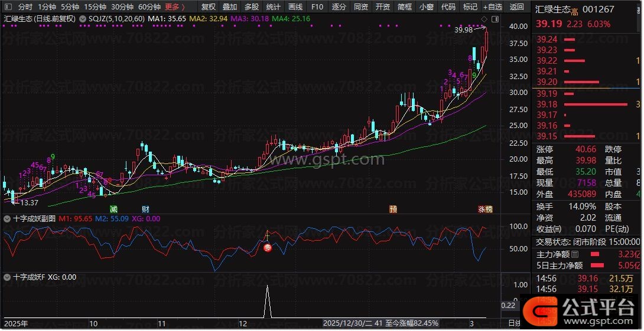This screenshot has width=644, height=331.
Task: Click the +自选 add to watchlist button
Action: [492, 7]
